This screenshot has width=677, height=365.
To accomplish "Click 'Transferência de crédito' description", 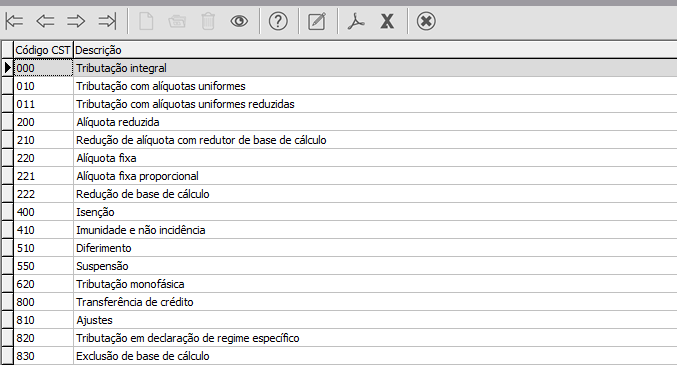I will (x=135, y=302).
